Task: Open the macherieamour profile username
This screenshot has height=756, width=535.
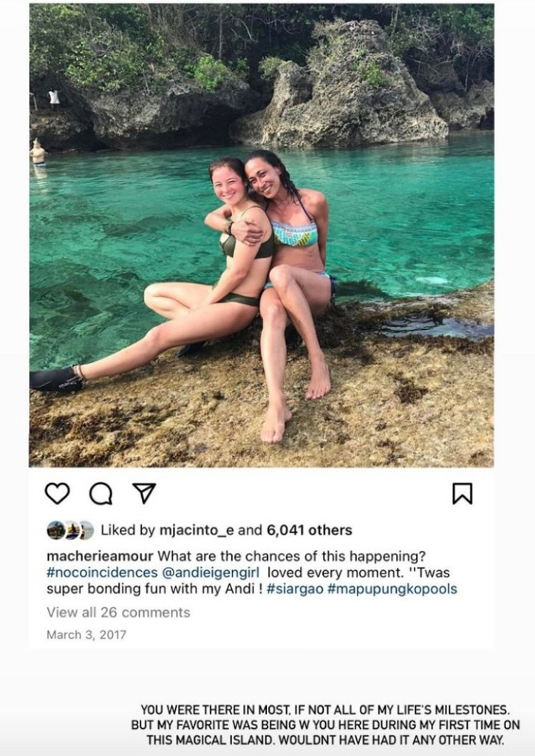Action: [x=100, y=556]
